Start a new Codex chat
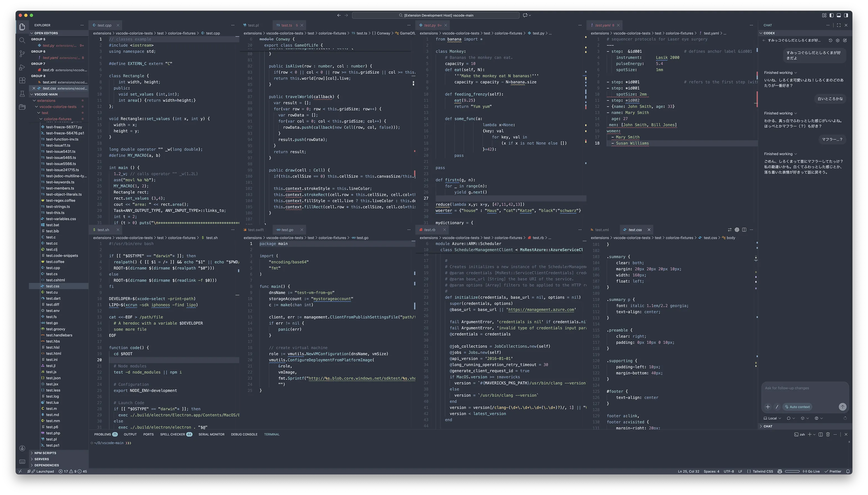This screenshot has height=495, width=868. pos(845,40)
